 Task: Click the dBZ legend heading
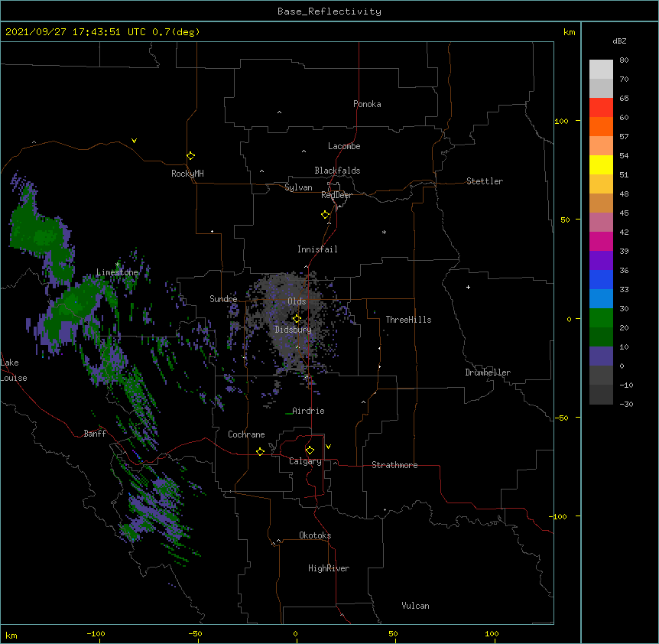[619, 41]
